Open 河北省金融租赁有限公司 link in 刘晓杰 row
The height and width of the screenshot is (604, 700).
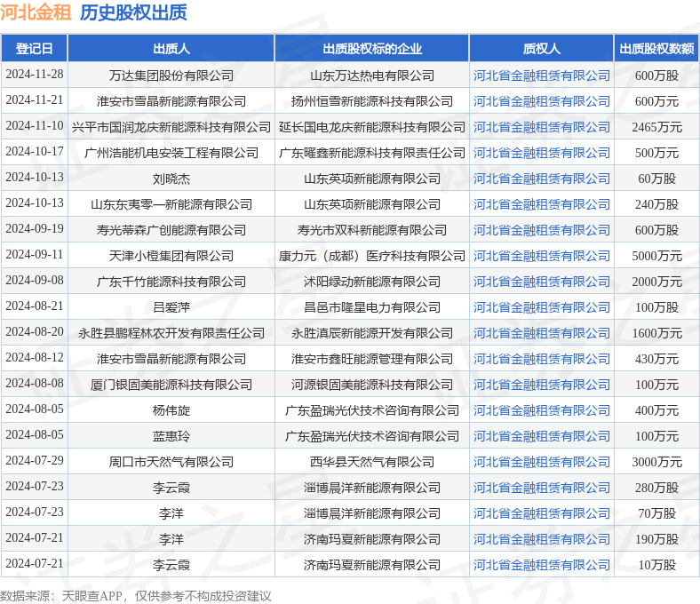542,179
